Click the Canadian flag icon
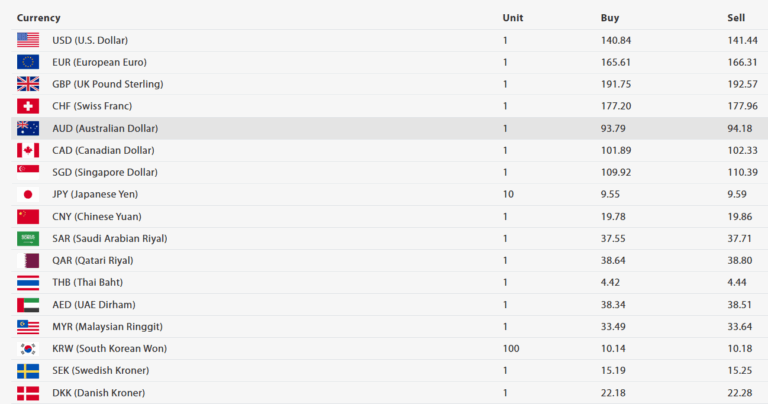The image size is (768, 404). [28, 150]
